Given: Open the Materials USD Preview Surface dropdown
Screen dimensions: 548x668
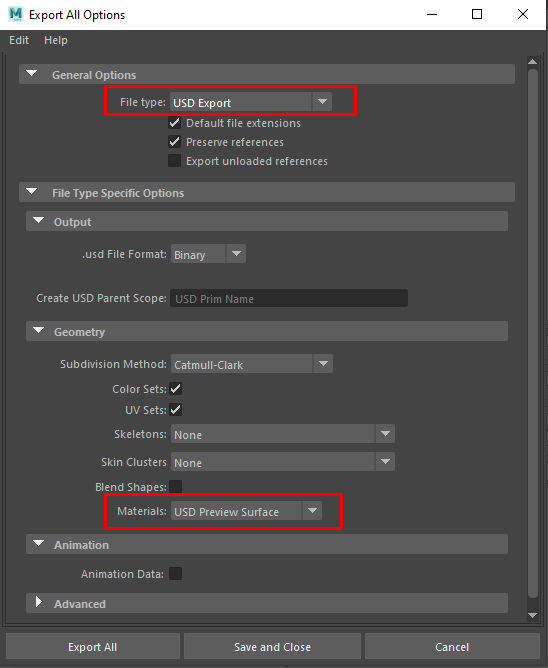Looking at the screenshot, I should (x=246, y=511).
